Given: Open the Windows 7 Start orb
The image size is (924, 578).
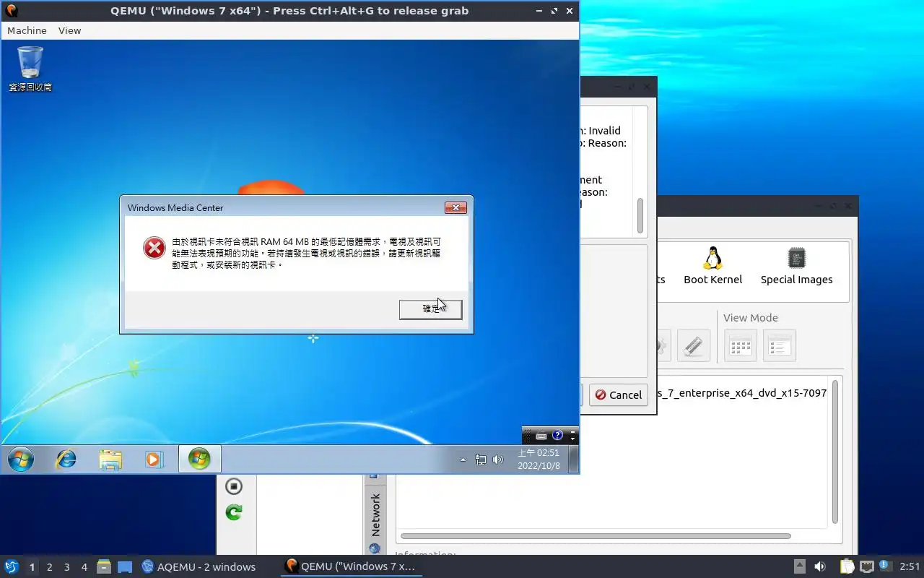Looking at the screenshot, I should click(x=21, y=459).
